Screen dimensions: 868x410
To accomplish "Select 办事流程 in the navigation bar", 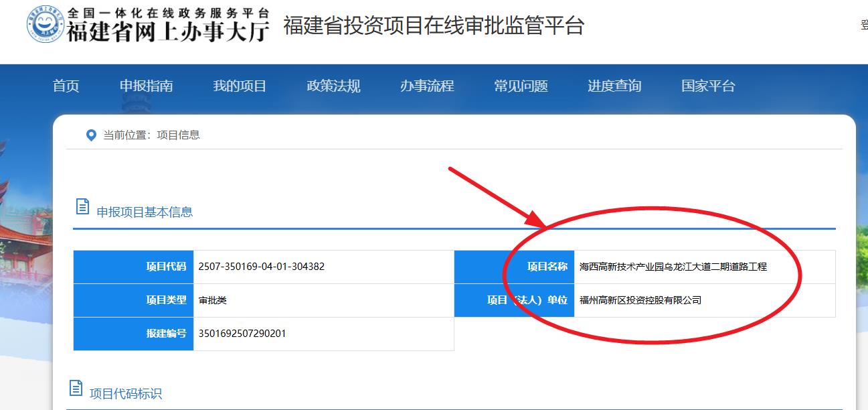I will 427,86.
